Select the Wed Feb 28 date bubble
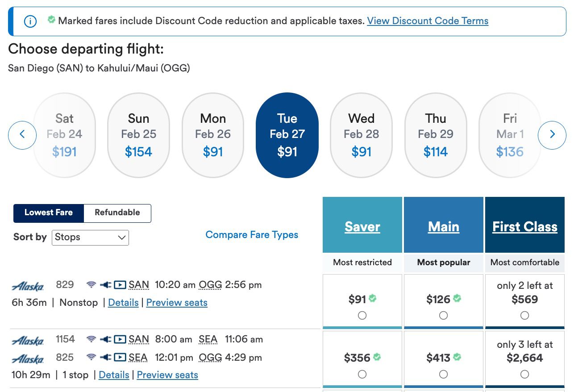 coord(362,134)
